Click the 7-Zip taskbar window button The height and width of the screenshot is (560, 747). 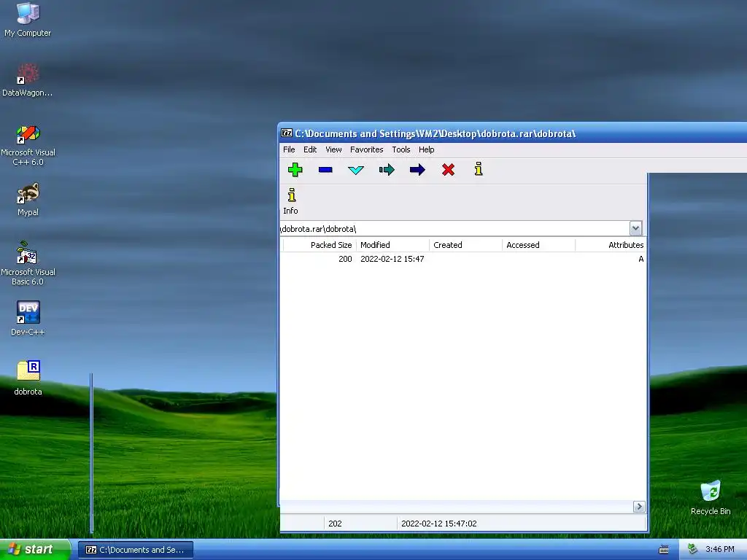[136, 550]
